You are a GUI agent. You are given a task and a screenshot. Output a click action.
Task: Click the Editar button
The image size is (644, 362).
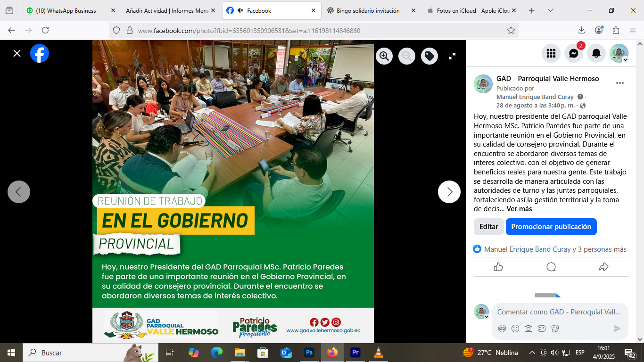point(488,227)
